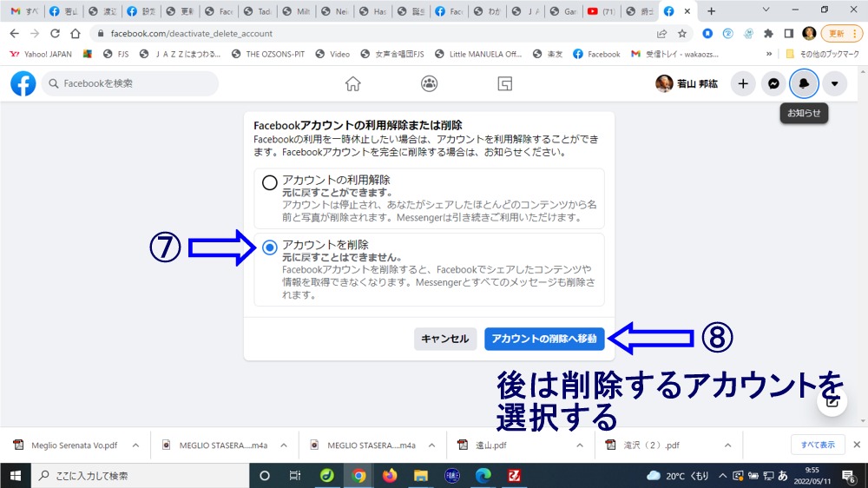Toggle the browser side panel icon
The height and width of the screenshot is (488, 868).
point(789,34)
